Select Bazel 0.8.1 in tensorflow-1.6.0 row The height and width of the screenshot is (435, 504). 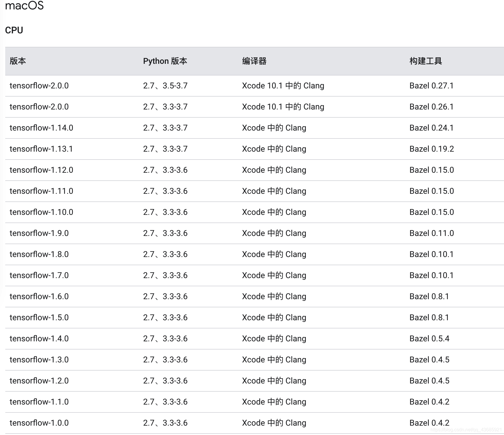[429, 297]
